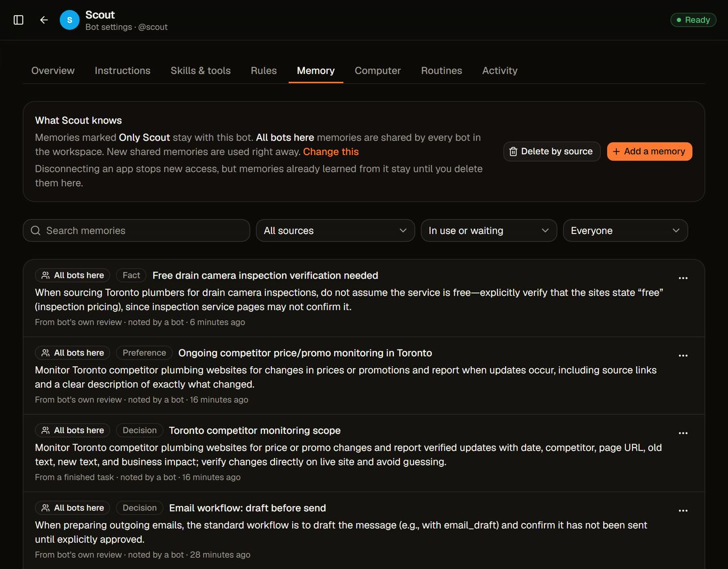The image size is (728, 569).
Task: Click Add a memory button
Action: [650, 152]
